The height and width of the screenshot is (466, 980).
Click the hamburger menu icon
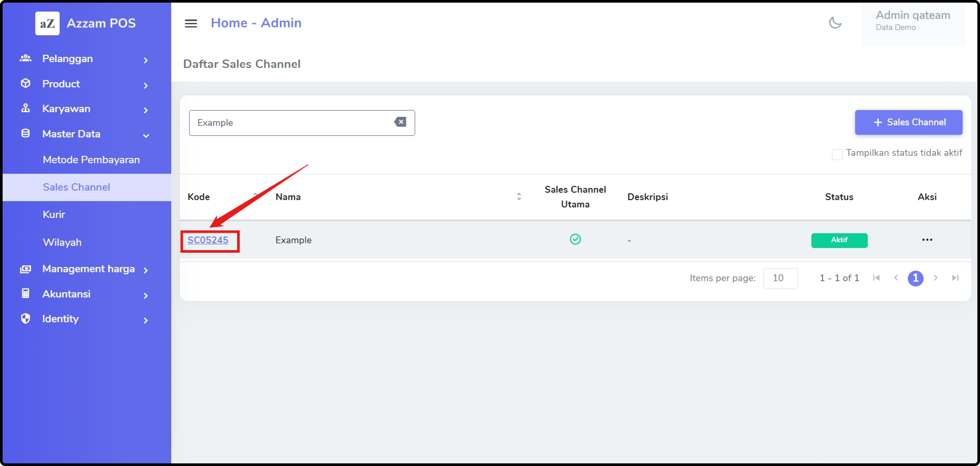pyautogui.click(x=190, y=23)
